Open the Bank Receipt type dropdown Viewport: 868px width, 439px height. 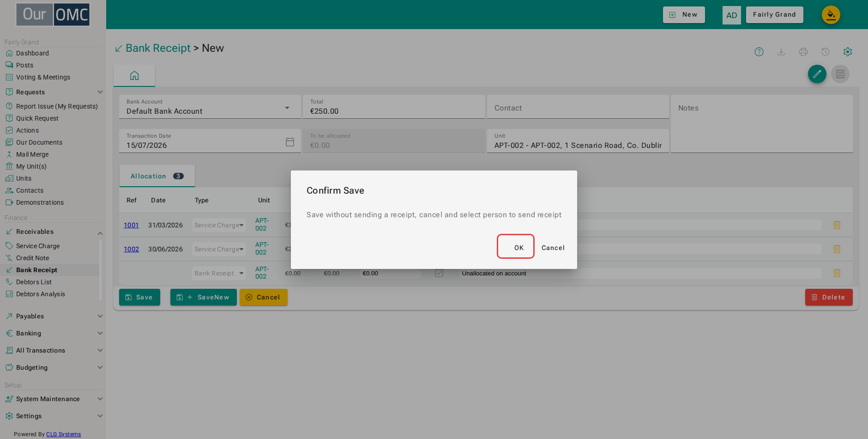[x=219, y=273]
